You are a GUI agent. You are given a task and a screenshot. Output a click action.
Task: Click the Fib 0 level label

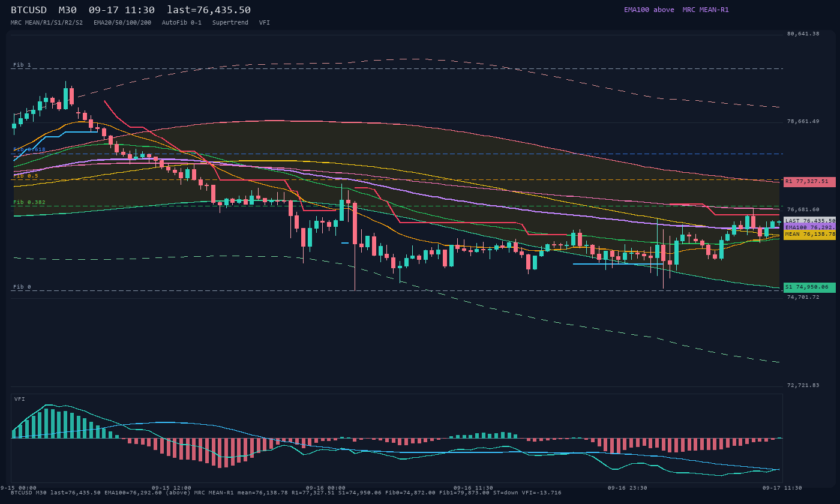(x=22, y=287)
